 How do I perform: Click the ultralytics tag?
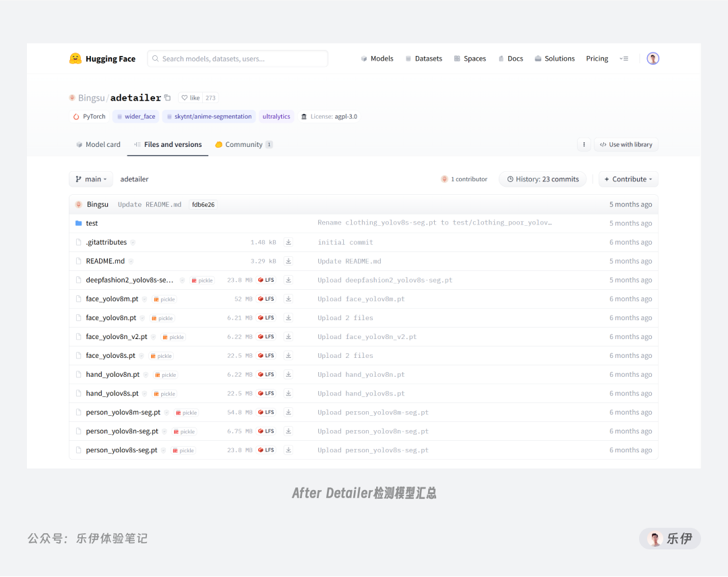coord(276,117)
